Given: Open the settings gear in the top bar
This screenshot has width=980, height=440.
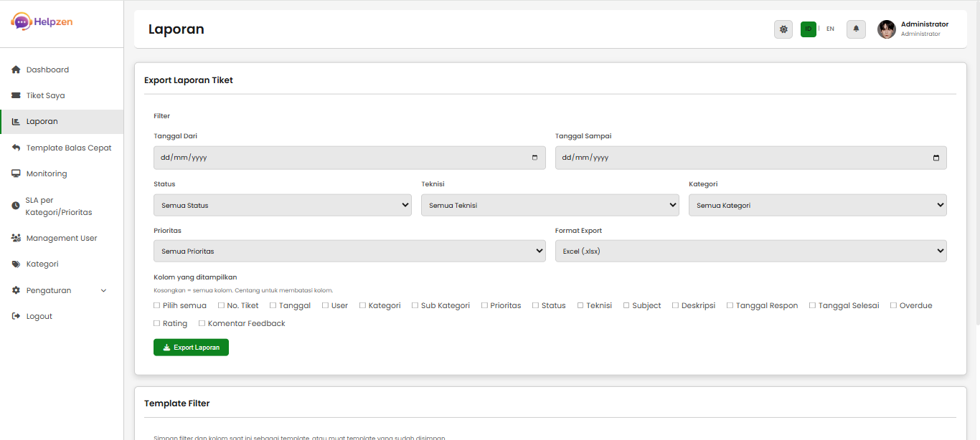Looking at the screenshot, I should click(x=783, y=29).
